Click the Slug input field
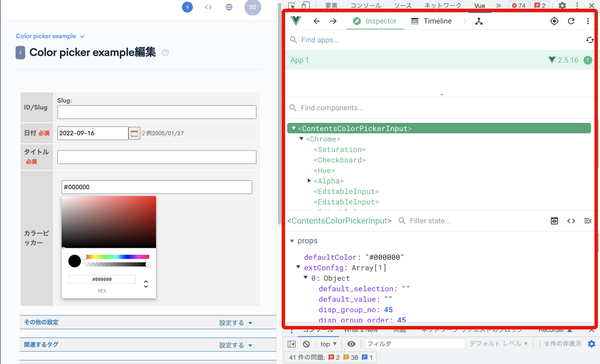Image resolution: width=600 pixels, height=364 pixels. click(x=157, y=112)
